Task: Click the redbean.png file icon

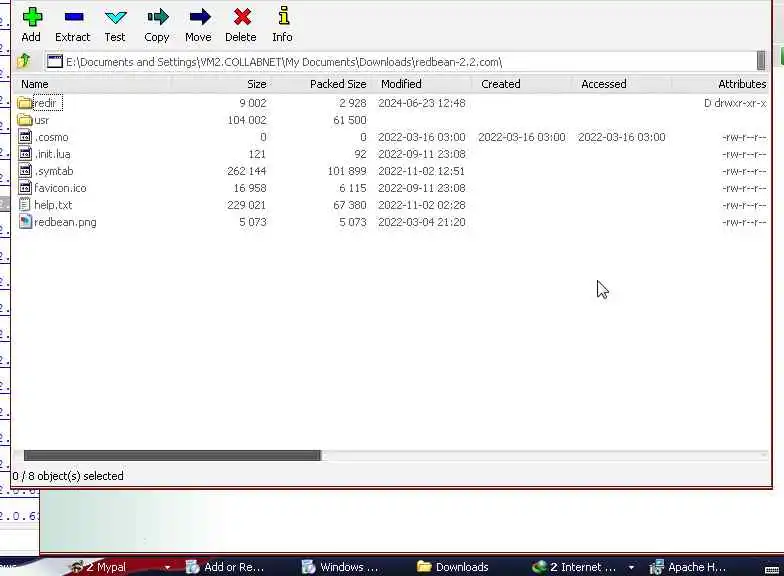Action: tap(25, 222)
